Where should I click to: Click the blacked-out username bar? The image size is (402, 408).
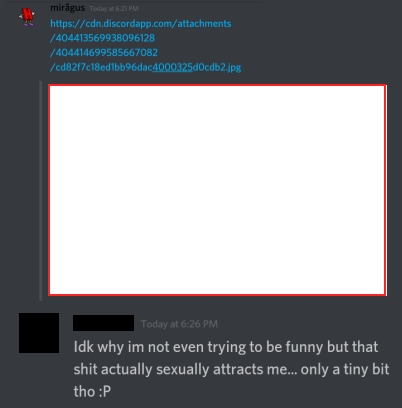103,323
